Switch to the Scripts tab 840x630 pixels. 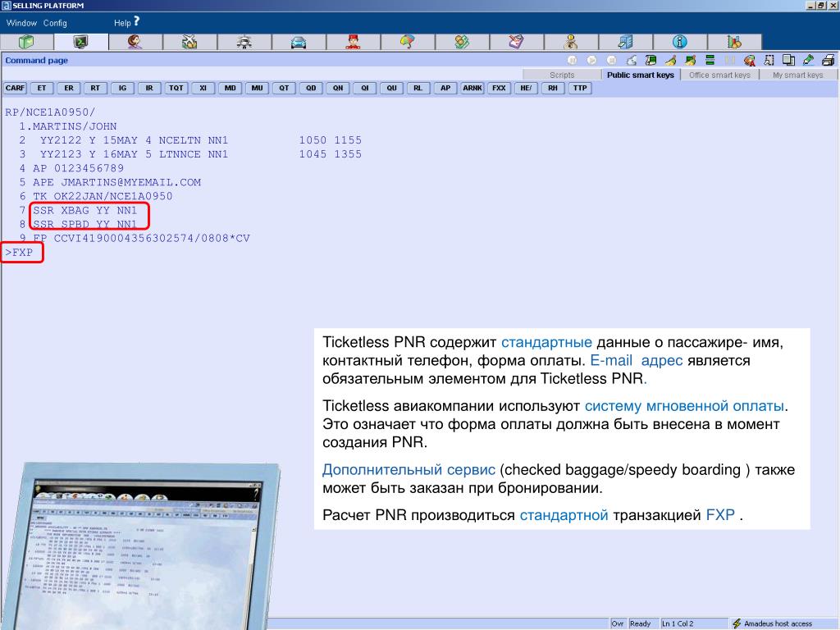(562, 75)
